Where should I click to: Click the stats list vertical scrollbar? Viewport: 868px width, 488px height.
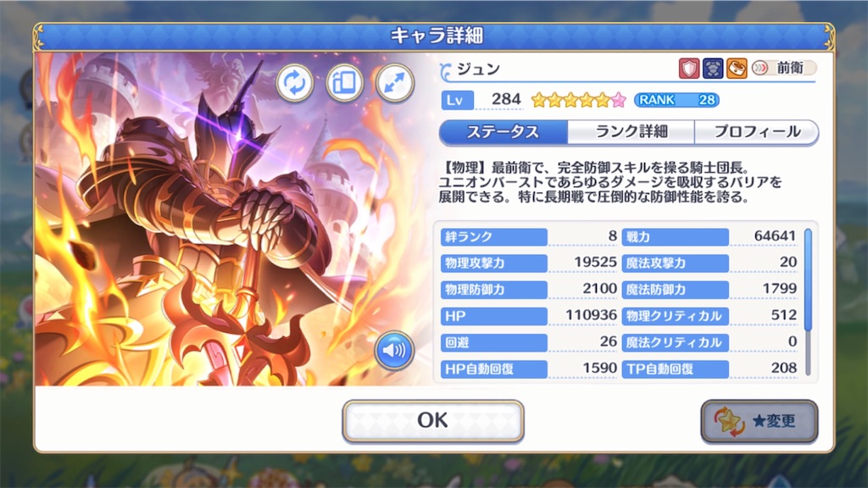808,302
